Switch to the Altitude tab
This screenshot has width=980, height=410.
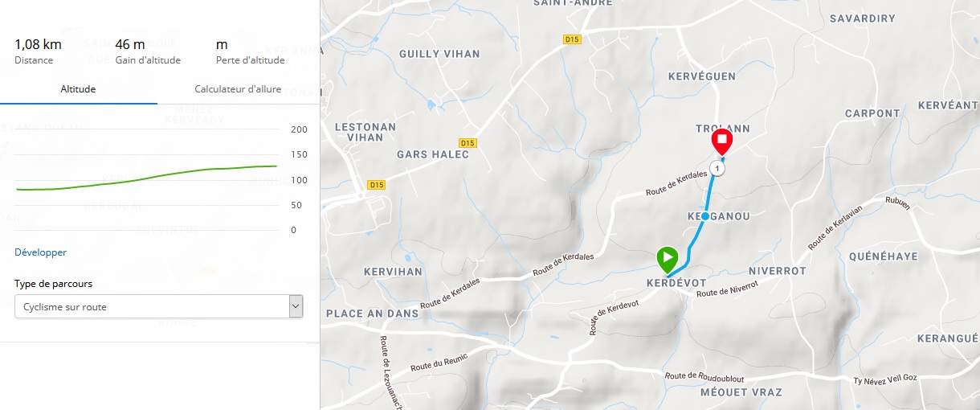[x=79, y=89]
